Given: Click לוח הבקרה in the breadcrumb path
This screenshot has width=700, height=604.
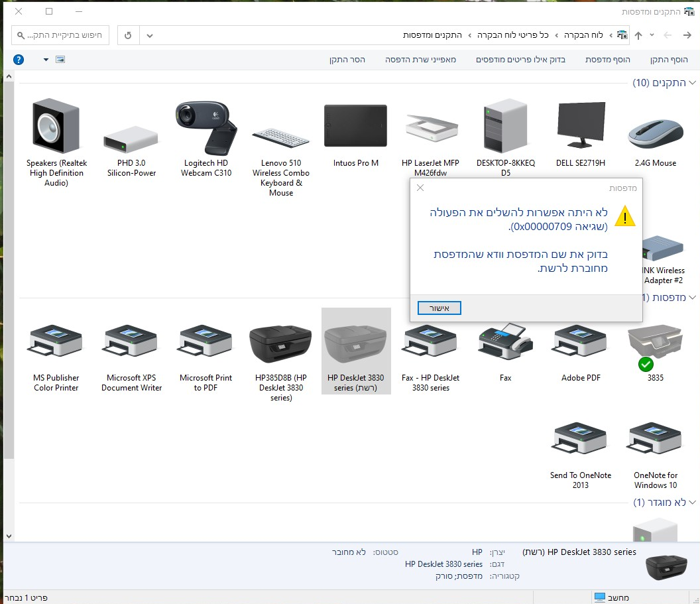Looking at the screenshot, I should point(583,35).
